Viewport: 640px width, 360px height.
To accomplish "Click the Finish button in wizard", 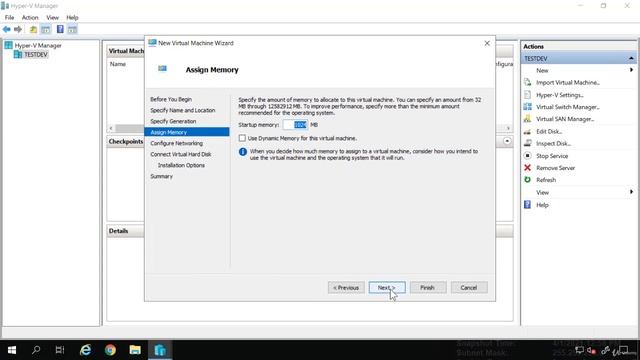I will [x=428, y=288].
